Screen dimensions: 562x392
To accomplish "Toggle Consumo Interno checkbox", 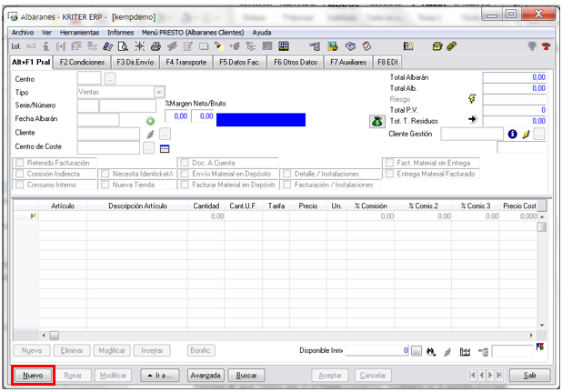I will point(20,185).
